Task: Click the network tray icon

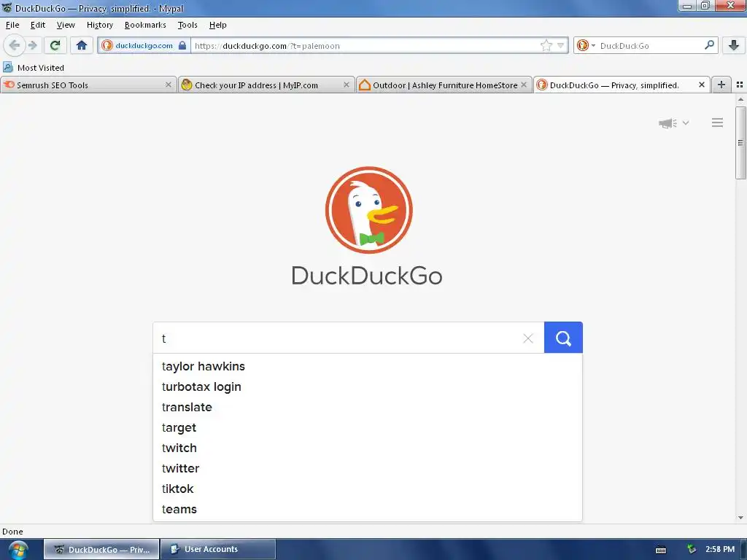Action: (691, 549)
